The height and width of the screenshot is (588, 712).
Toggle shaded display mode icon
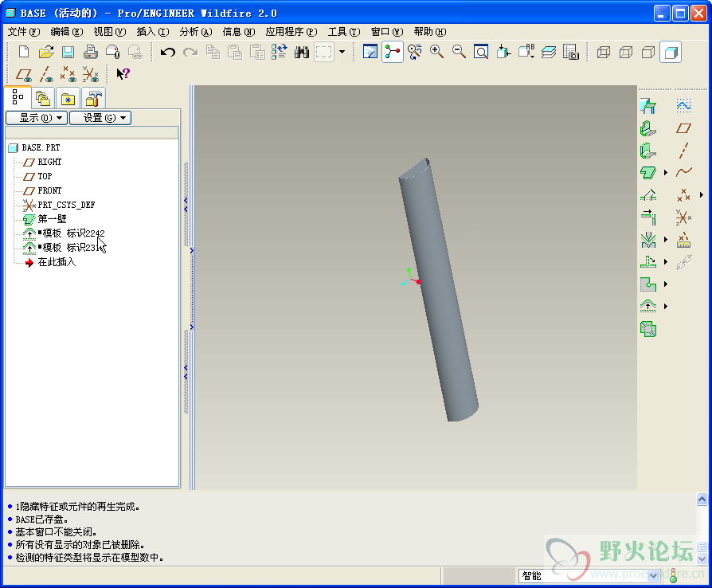(x=671, y=53)
